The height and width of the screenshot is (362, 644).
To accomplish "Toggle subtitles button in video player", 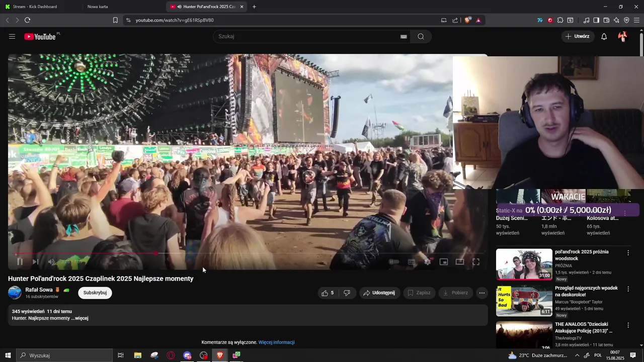I will click(x=412, y=261).
